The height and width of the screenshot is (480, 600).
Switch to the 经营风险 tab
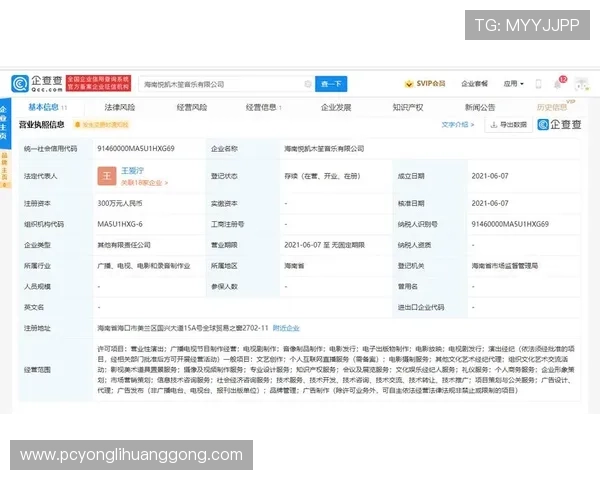coord(192,107)
